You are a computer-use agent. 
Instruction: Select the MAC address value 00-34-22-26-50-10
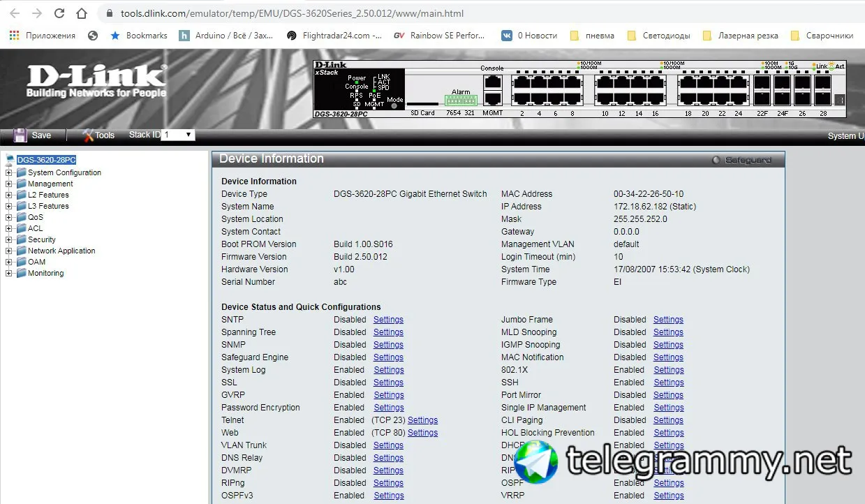[x=649, y=194]
